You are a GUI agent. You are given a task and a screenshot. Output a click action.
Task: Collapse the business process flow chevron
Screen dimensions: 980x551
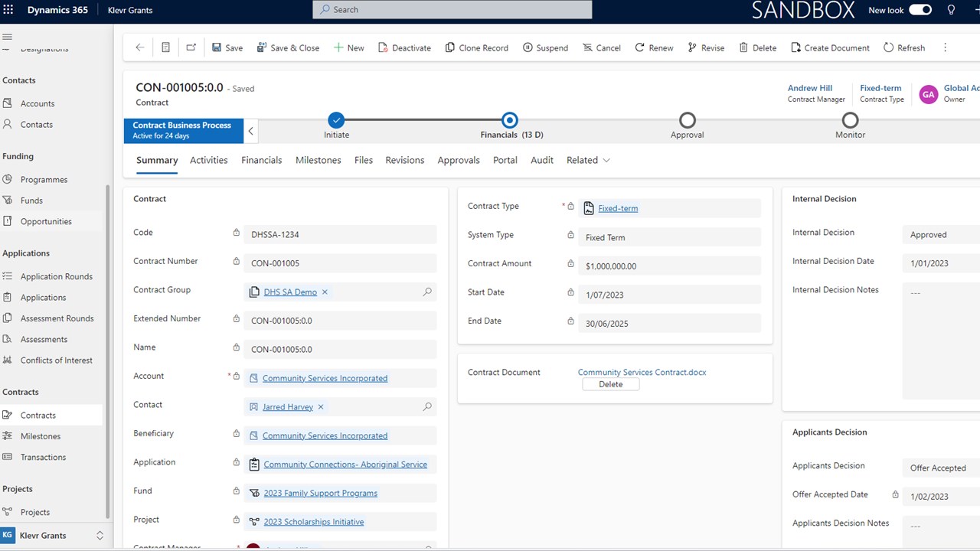pos(250,131)
